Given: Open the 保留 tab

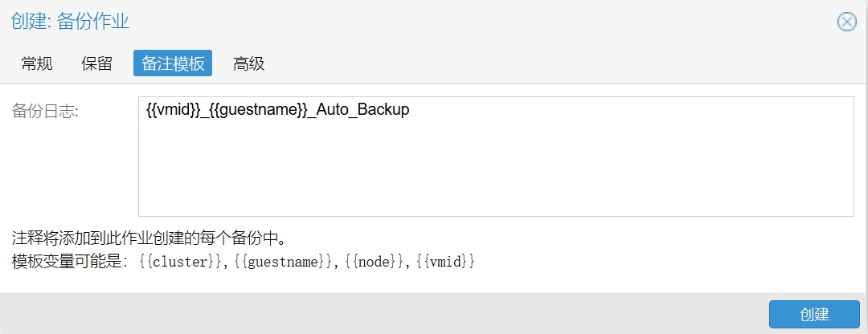Looking at the screenshot, I should click(97, 63).
